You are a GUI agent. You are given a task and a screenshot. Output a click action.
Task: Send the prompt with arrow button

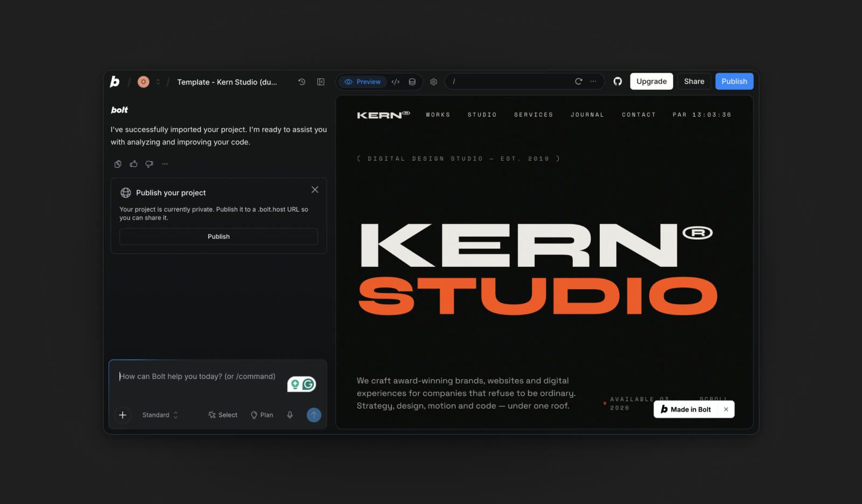(x=314, y=415)
